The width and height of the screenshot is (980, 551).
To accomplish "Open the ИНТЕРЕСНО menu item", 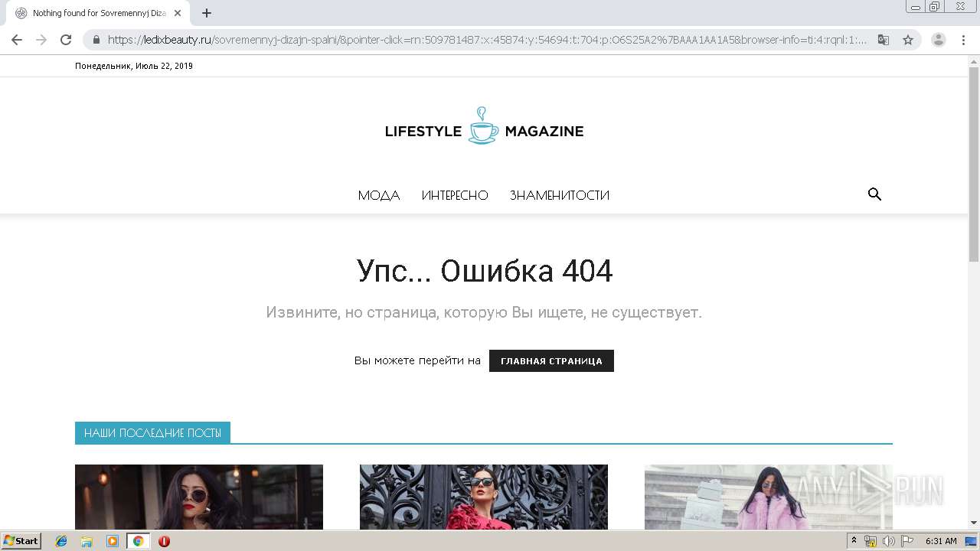I will coord(455,195).
